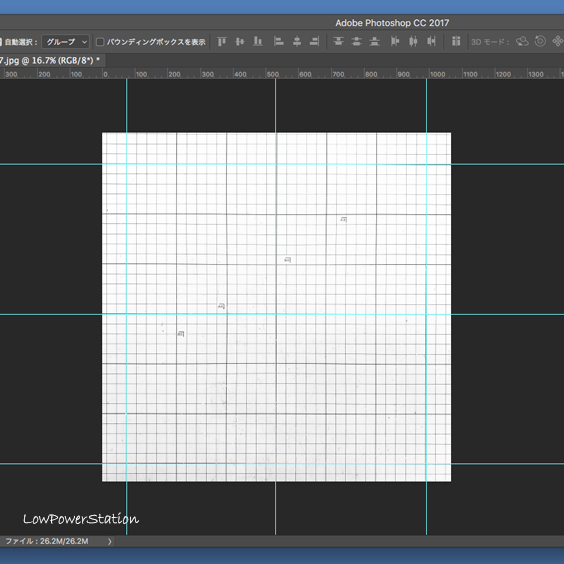564x564 pixels.
Task: Click the Distribute Right Edges icon
Action: [431, 42]
